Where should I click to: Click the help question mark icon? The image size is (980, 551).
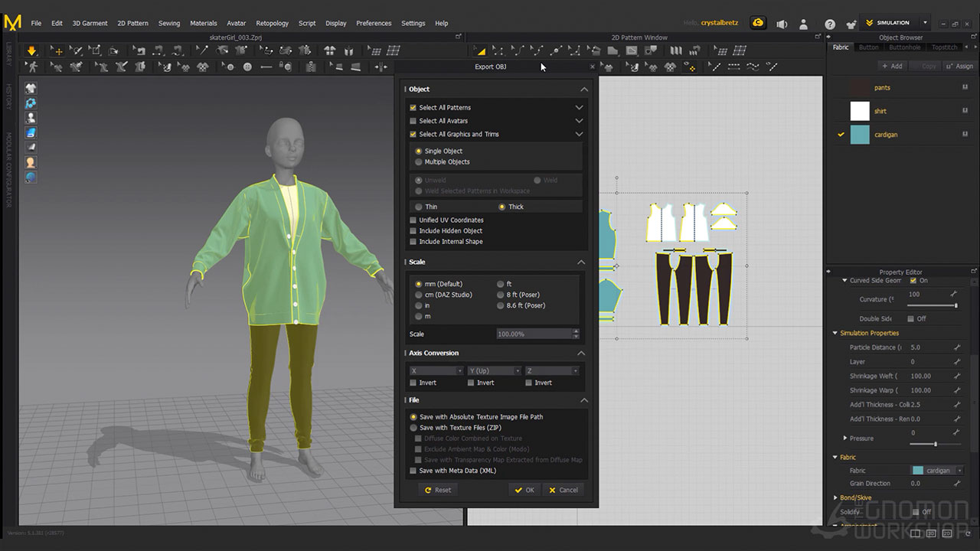click(x=830, y=24)
